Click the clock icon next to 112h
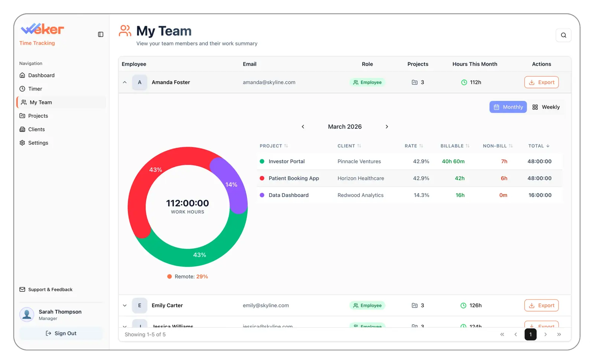 coord(464,82)
